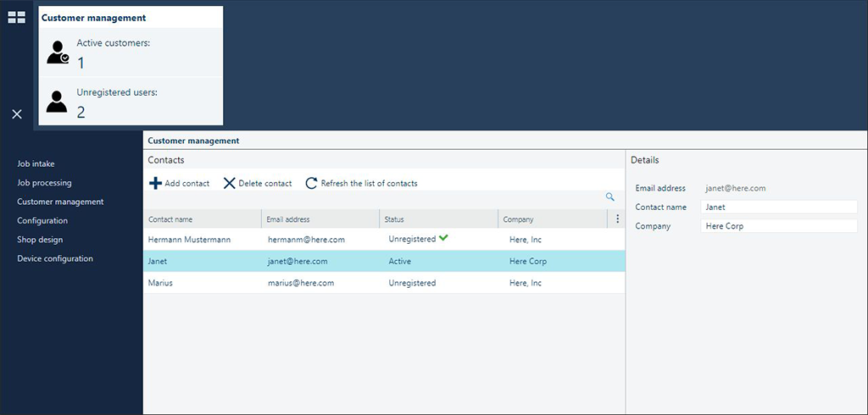Click the Active customers person icon
The width and height of the screenshot is (868, 415).
tap(58, 52)
